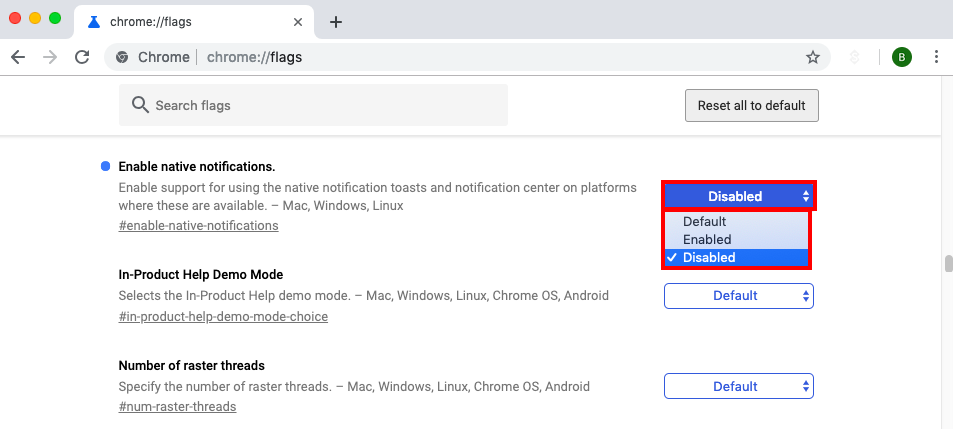This screenshot has width=953, height=429.
Task: Close the chrome://flags tab
Action: 298,22
